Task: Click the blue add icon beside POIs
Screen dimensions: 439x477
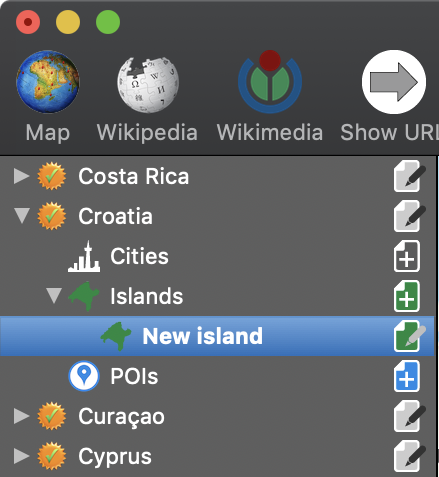Action: 407,376
